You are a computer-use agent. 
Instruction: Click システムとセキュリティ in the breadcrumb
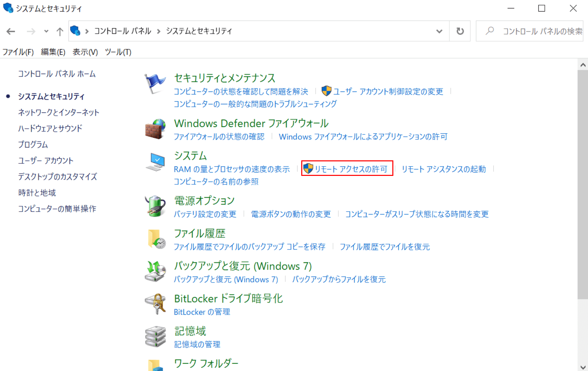[x=199, y=31]
